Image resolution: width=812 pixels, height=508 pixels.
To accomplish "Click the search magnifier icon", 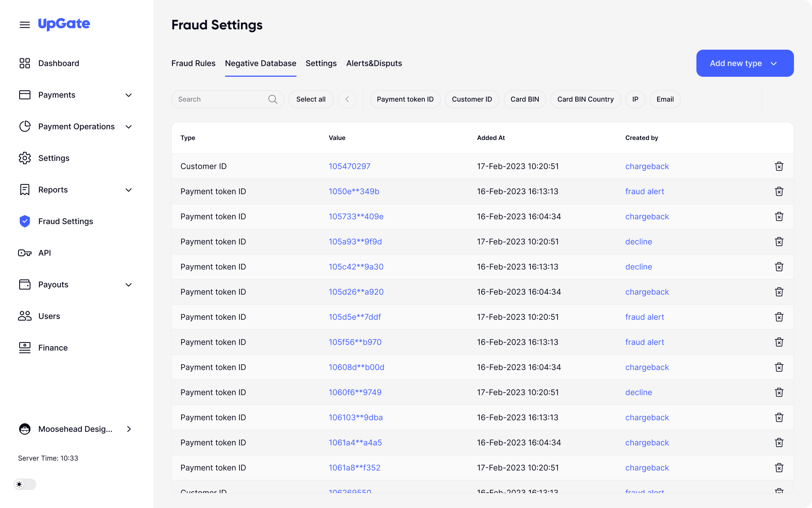I will tap(273, 99).
